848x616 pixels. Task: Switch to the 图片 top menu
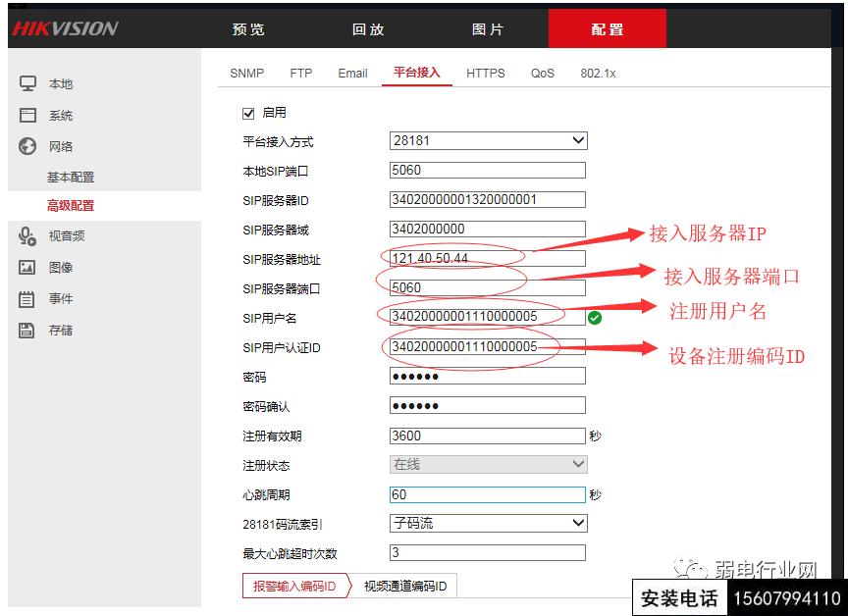(488, 29)
